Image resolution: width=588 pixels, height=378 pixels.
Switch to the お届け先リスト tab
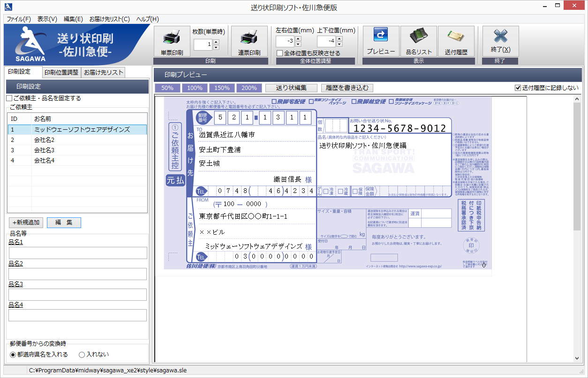coord(104,73)
